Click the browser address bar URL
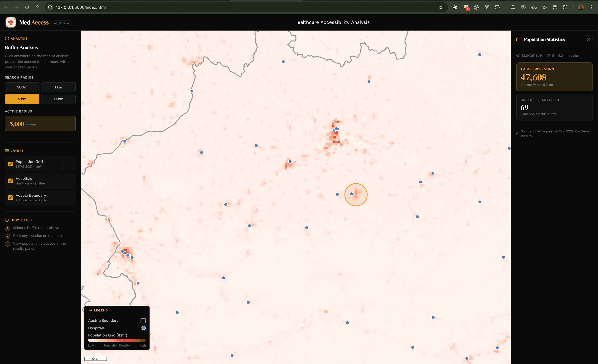598x364 pixels. tap(81, 7)
